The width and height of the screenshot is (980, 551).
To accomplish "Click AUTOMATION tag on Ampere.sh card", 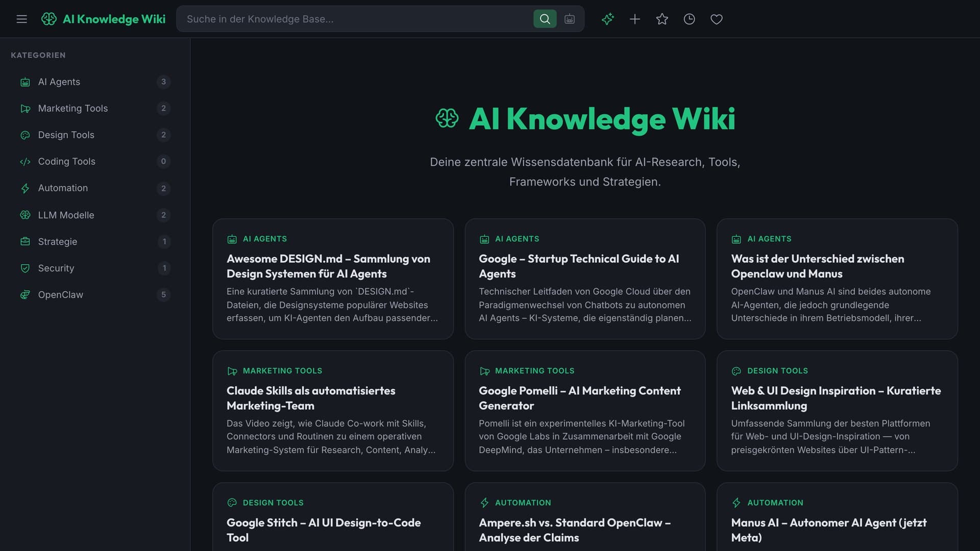I will click(x=523, y=503).
